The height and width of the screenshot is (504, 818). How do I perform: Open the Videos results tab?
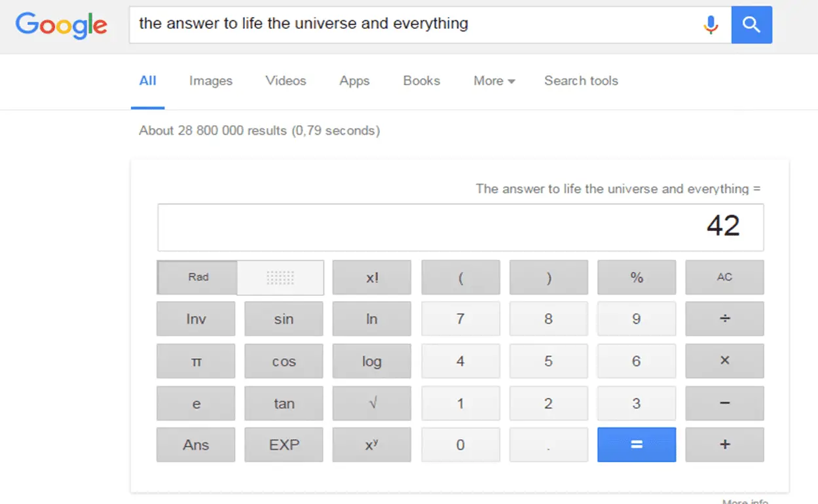(286, 81)
